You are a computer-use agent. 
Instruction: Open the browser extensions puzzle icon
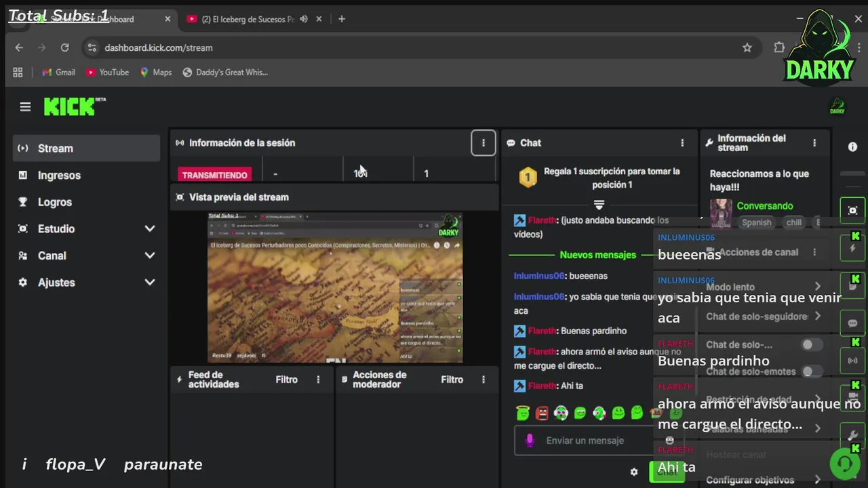pyautogui.click(x=779, y=47)
